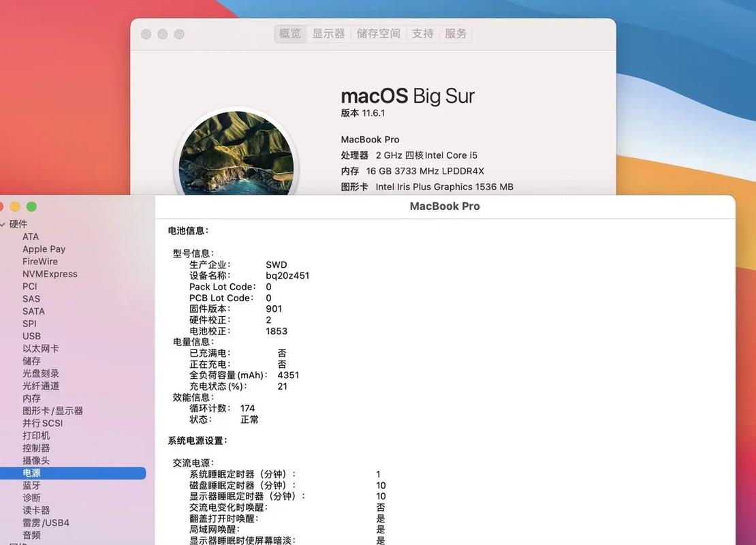Switch to the 显示器 tab

328,33
